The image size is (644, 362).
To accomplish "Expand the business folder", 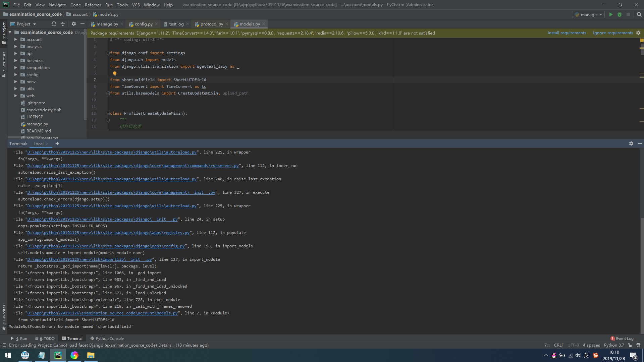I will click(x=15, y=61).
